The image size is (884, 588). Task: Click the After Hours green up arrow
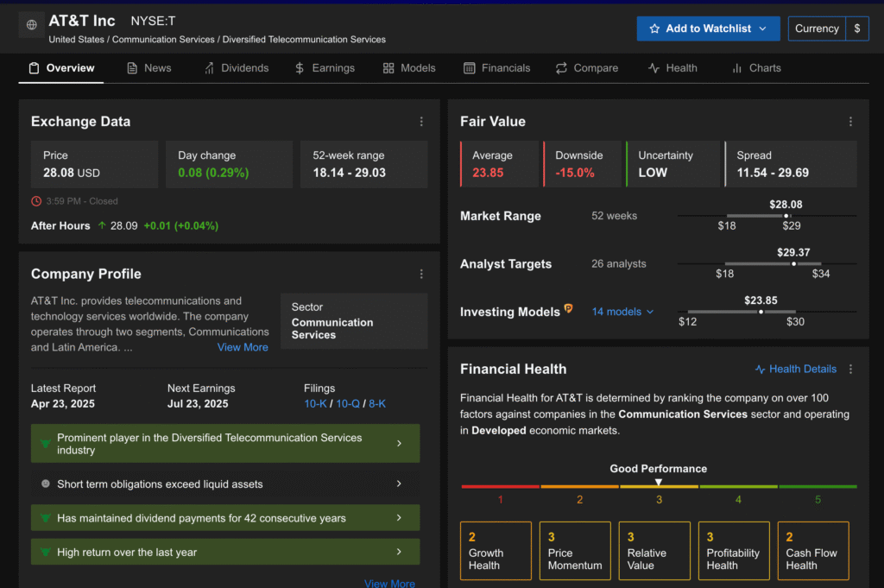point(102,225)
